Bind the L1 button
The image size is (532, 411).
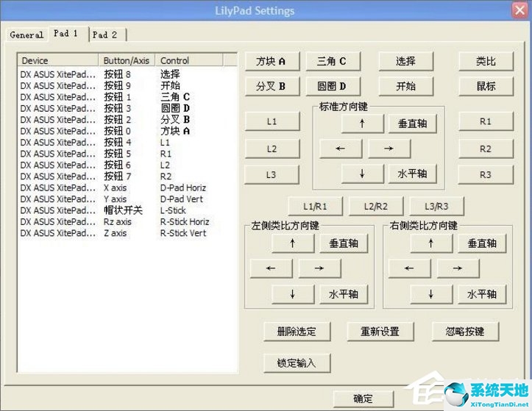[x=272, y=121]
